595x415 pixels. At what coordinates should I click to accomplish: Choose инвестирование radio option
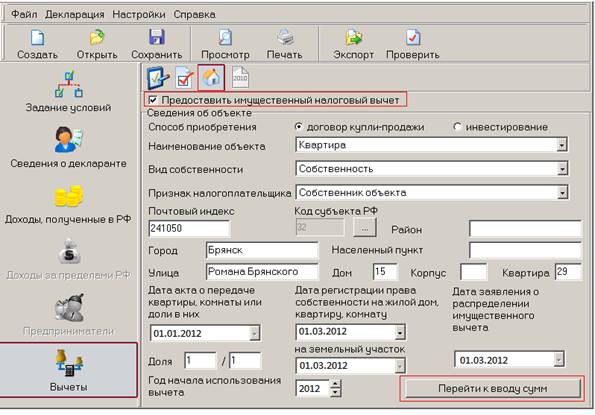point(457,127)
